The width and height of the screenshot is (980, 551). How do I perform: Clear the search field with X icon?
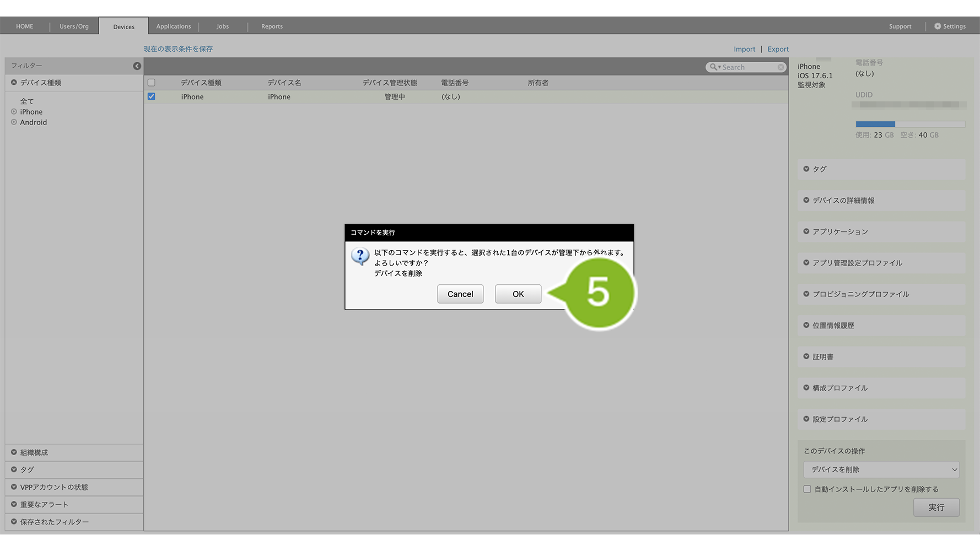click(780, 67)
